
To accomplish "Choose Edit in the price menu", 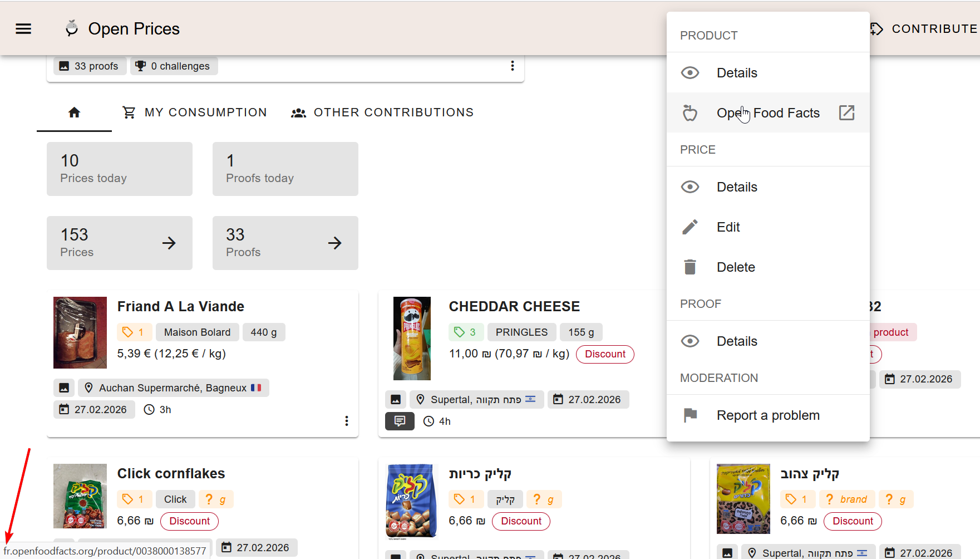I will [x=728, y=227].
